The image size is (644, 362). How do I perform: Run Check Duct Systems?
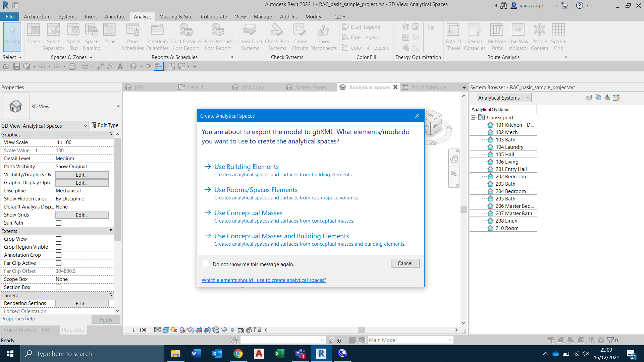[250, 37]
